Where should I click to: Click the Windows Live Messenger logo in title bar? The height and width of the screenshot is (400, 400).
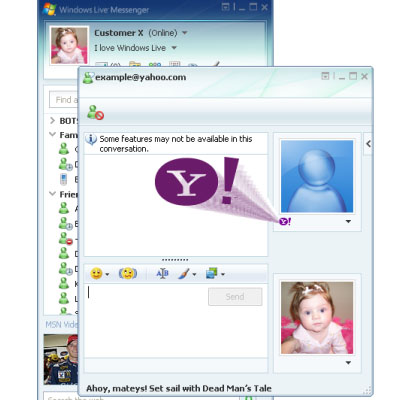click(x=49, y=9)
